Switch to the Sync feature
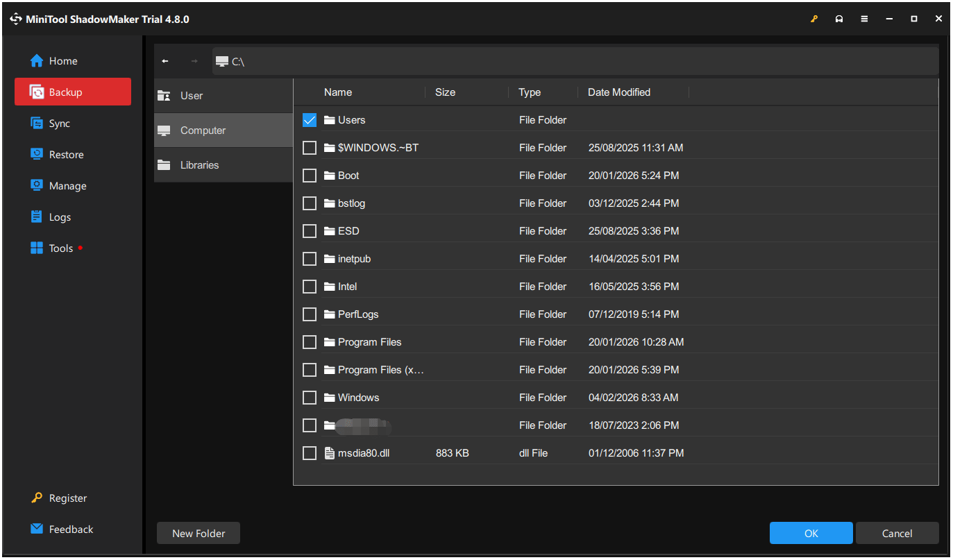Image resolution: width=953 pixels, height=560 pixels. (x=58, y=123)
